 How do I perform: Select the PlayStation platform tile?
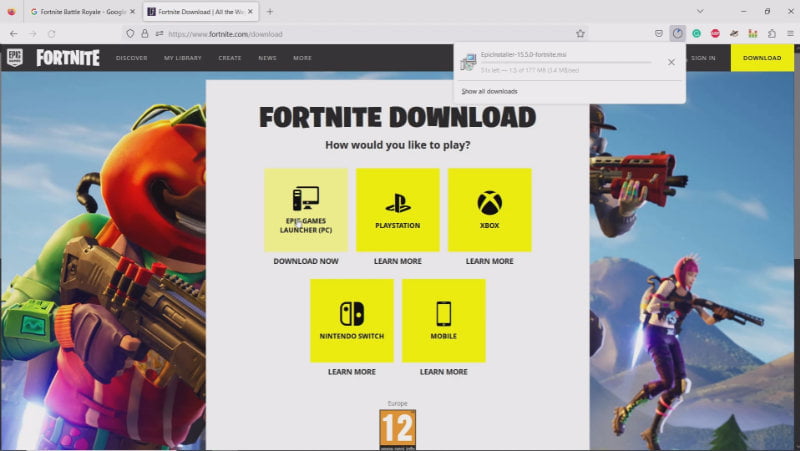398,210
